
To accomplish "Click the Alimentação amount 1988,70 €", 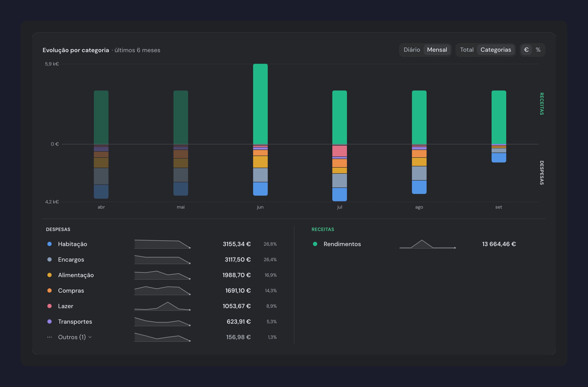I will [237, 275].
